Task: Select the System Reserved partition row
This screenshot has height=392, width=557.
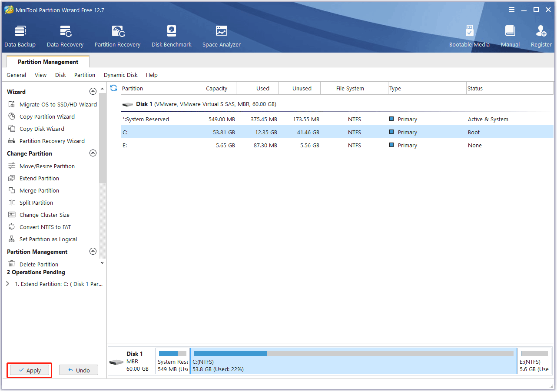Action: tap(337, 119)
